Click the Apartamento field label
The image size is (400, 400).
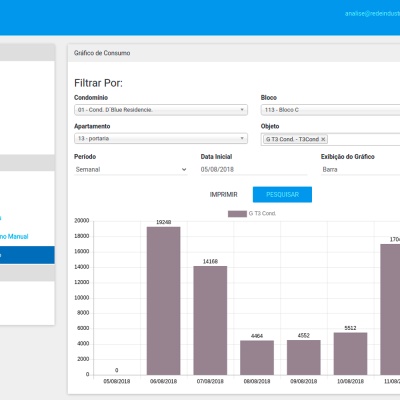point(92,126)
